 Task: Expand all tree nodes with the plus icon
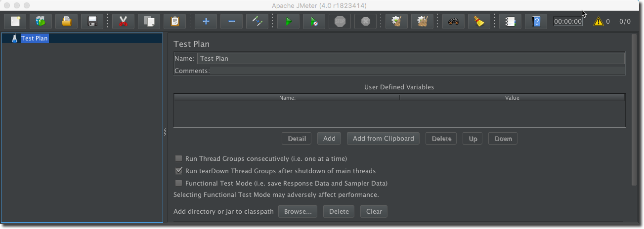(206, 21)
